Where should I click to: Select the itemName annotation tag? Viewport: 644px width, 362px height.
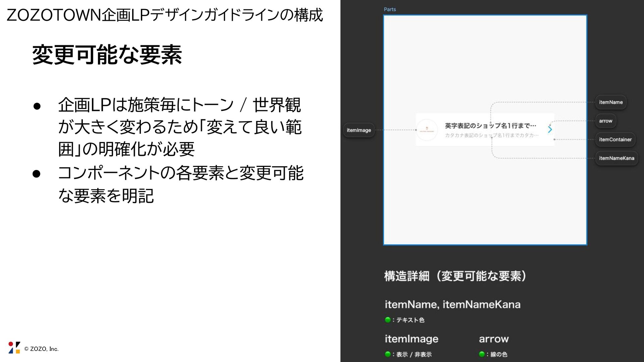click(x=610, y=102)
